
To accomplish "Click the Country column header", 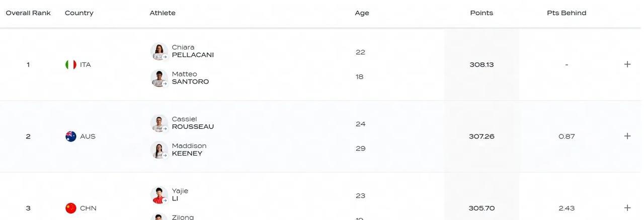I will point(79,13).
